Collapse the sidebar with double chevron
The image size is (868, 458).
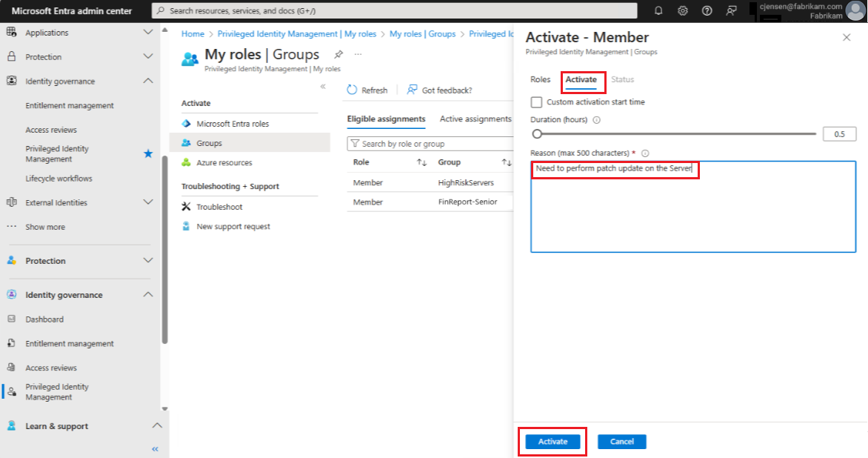pyautogui.click(x=155, y=448)
